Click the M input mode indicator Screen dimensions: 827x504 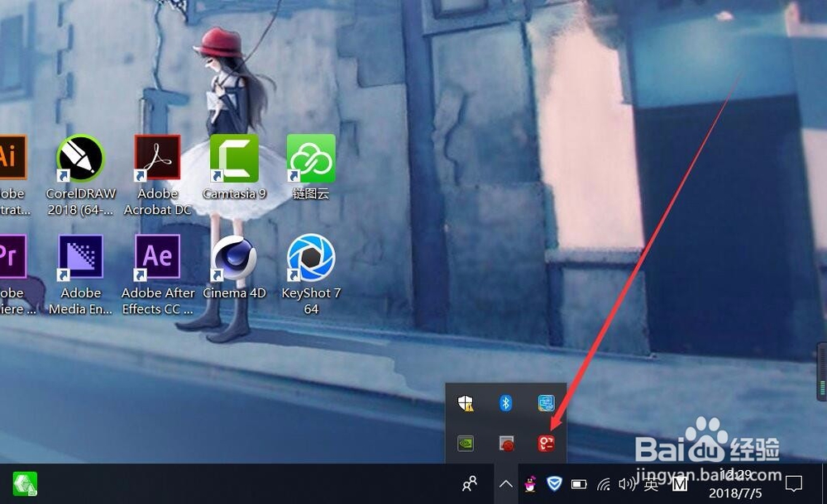(680, 484)
